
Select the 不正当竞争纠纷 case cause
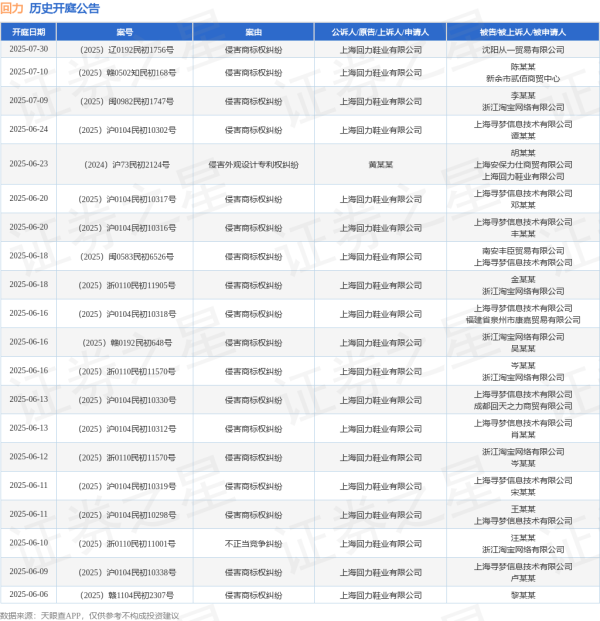(253, 544)
